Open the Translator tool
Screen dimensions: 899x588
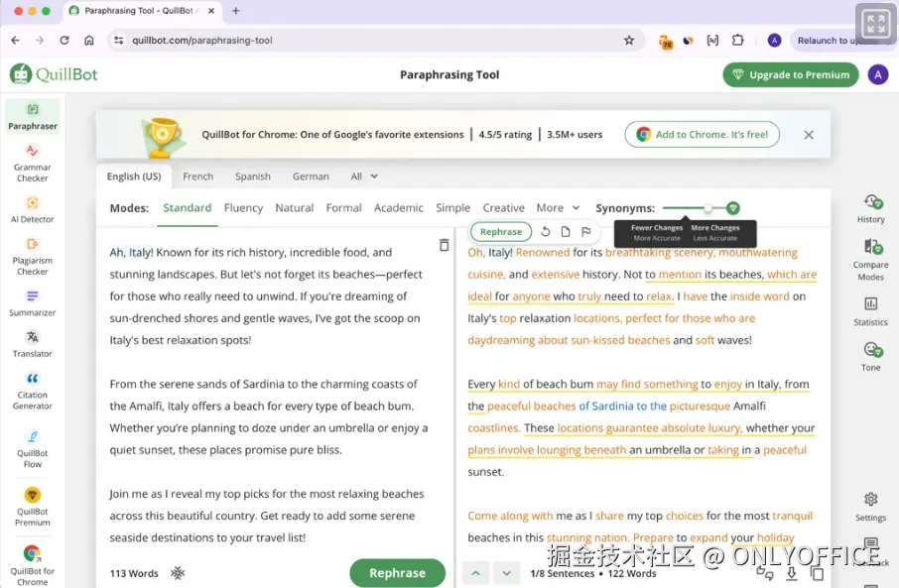pyautogui.click(x=33, y=344)
